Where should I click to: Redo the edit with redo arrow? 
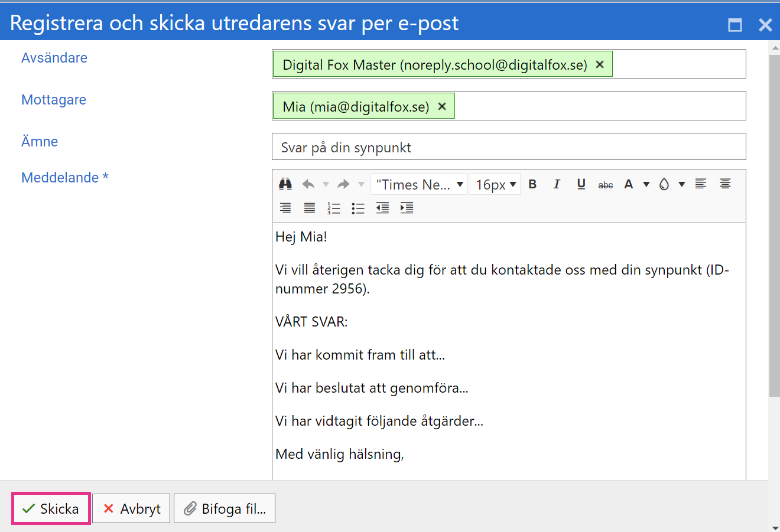pos(343,184)
